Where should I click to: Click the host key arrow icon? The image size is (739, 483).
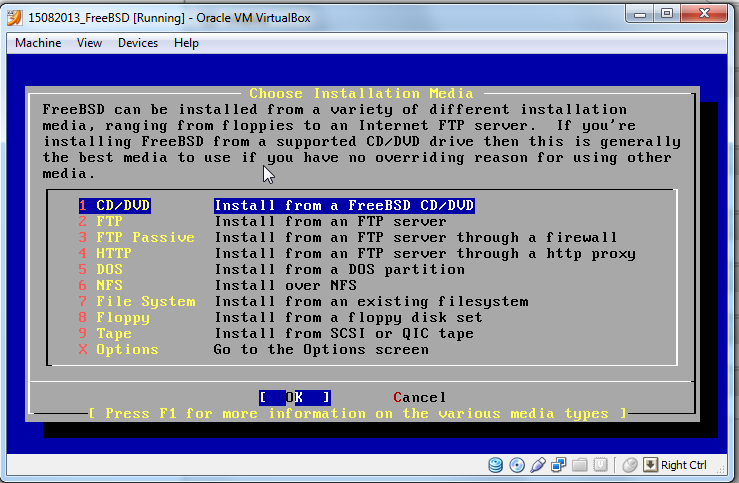(x=650, y=465)
